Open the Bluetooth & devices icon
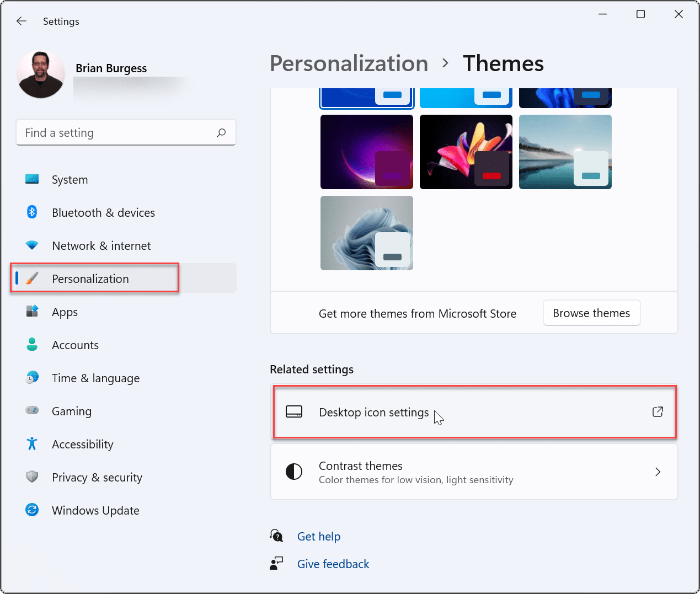This screenshot has width=700, height=594. point(32,212)
